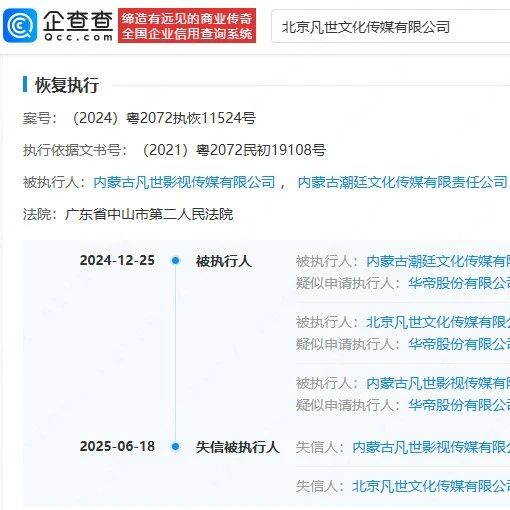
Task: Open 北京凡世文化传媒 link beside 被执行人 in timeline
Action: (x=438, y=322)
